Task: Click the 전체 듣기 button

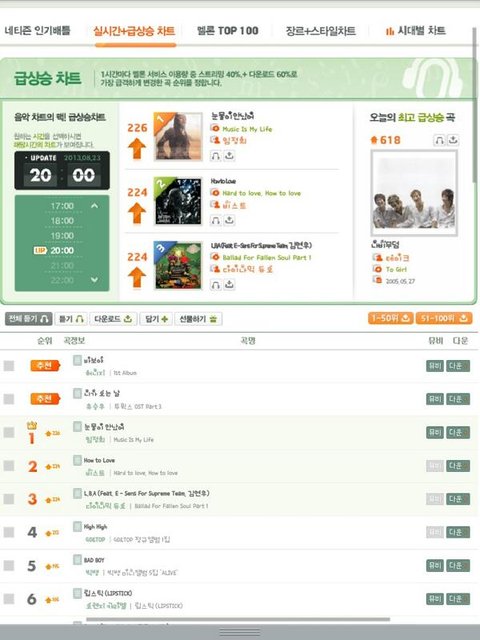Action: [29, 319]
